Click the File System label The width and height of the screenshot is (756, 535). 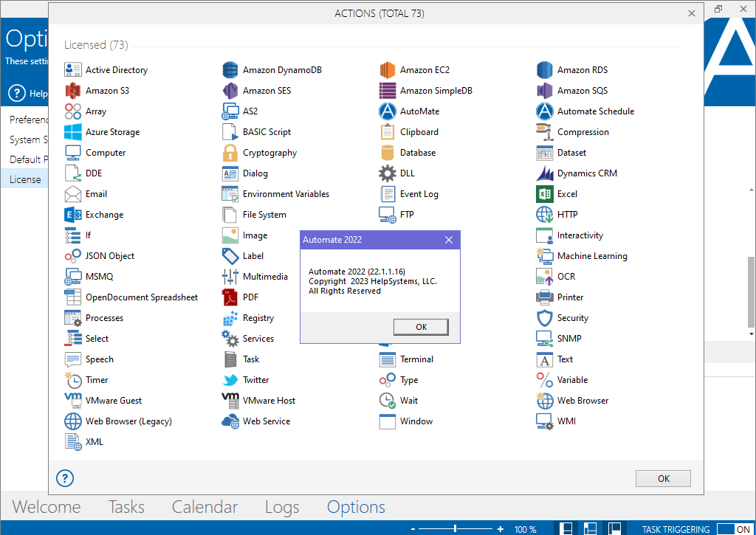point(264,215)
